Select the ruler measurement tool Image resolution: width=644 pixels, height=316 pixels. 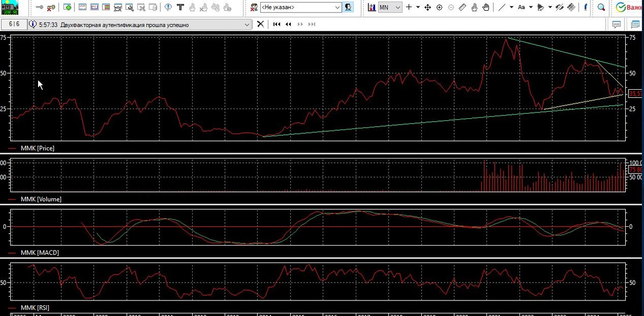tap(462, 8)
